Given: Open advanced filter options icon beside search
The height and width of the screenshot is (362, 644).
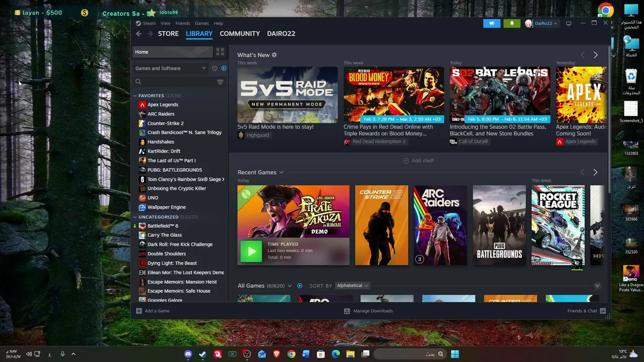Looking at the screenshot, I should click(220, 81).
